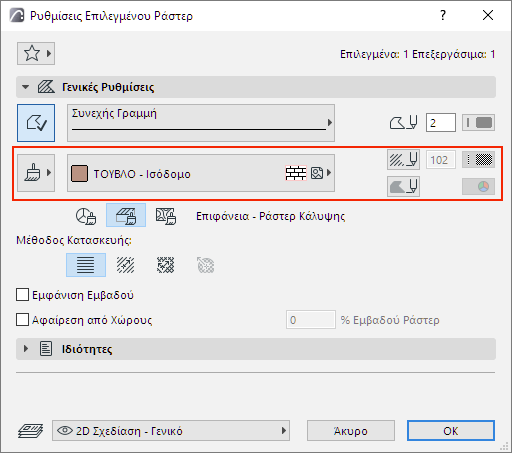
Task: Edit contour pen number field showing 2
Action: click(x=441, y=123)
